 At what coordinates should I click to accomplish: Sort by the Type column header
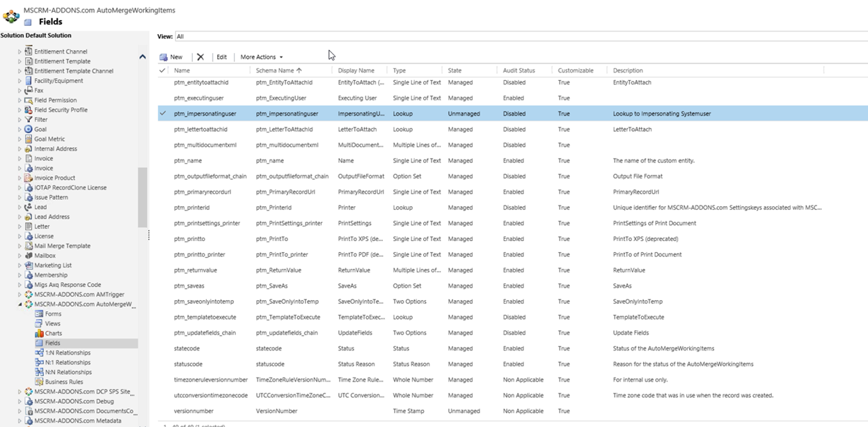pyautogui.click(x=399, y=70)
